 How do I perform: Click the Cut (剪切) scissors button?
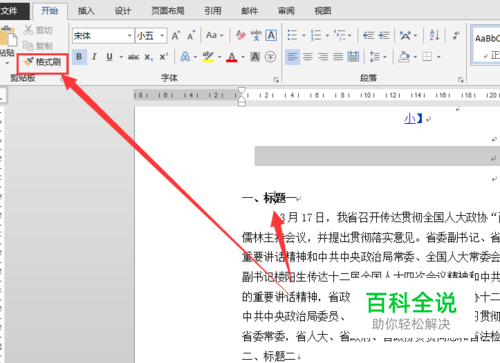coord(38,30)
